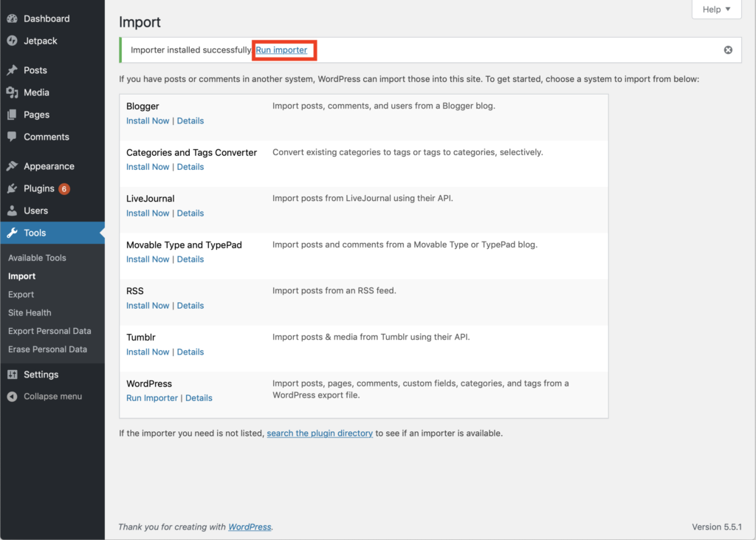The width and height of the screenshot is (756, 540).
Task: Open Export Personal Data submenu item
Action: click(x=49, y=332)
